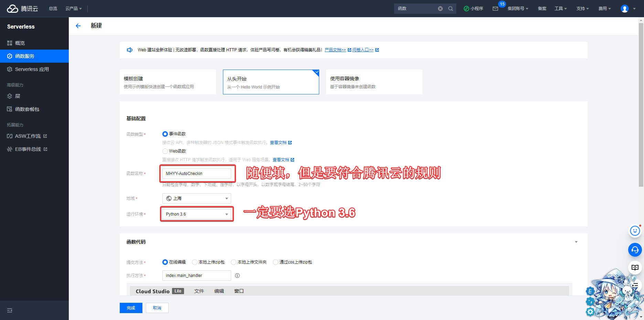The width and height of the screenshot is (644, 320).
Task: Select the 模板创建 creation tab
Action: point(168,82)
